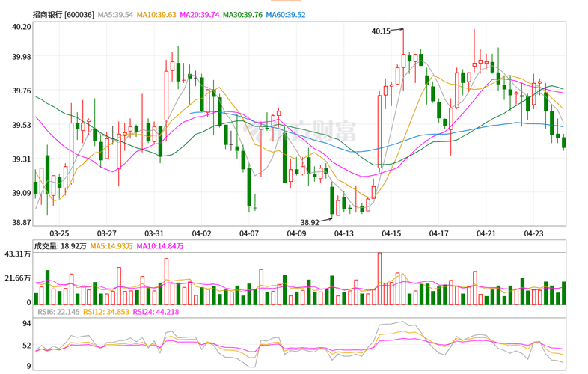The width and height of the screenshot is (588, 374).
Task: Click the 21.66万 volume axis label
Action: tap(18, 278)
